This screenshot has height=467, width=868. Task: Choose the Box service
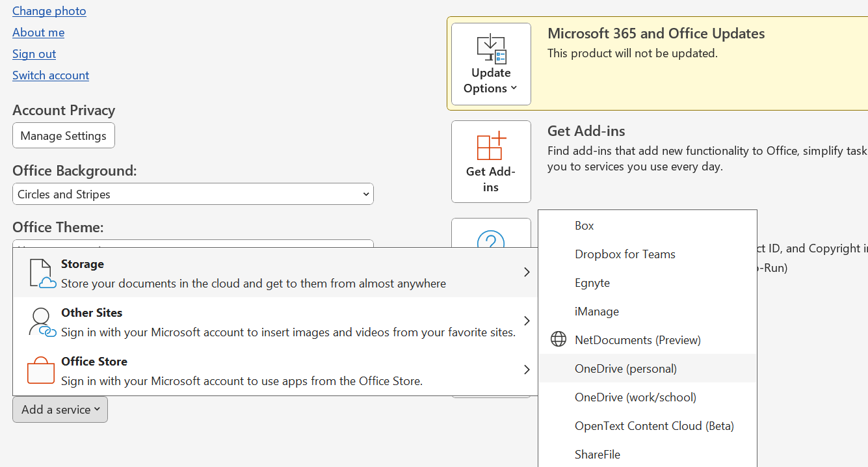pyautogui.click(x=583, y=225)
